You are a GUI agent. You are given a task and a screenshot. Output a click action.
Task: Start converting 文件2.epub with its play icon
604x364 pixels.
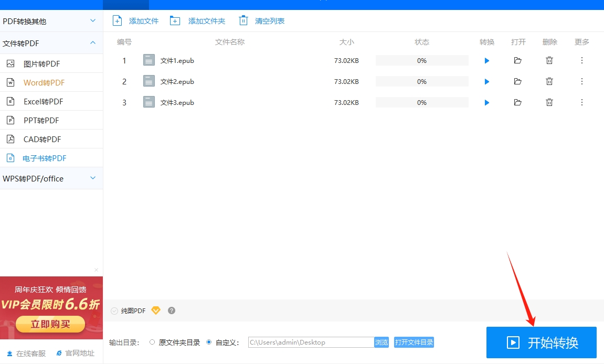point(487,82)
